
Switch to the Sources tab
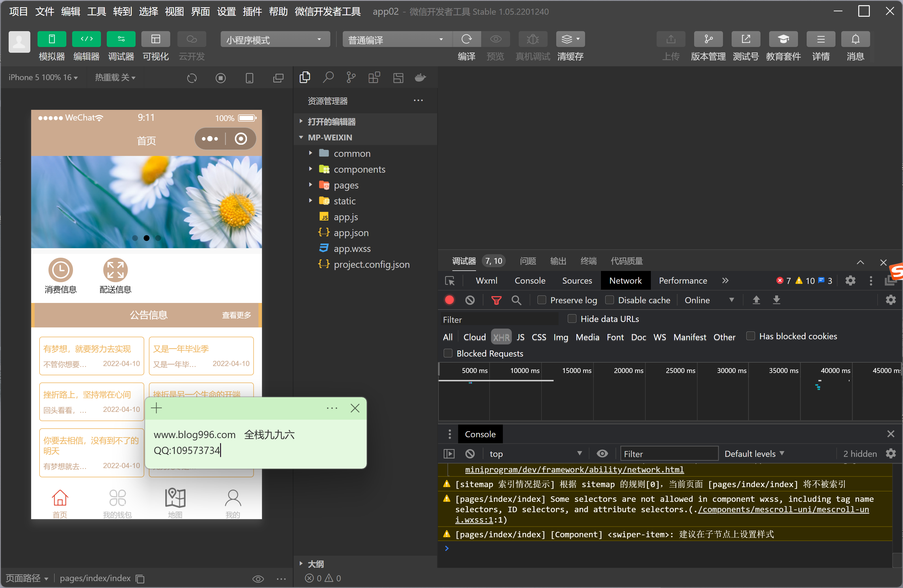pos(576,281)
